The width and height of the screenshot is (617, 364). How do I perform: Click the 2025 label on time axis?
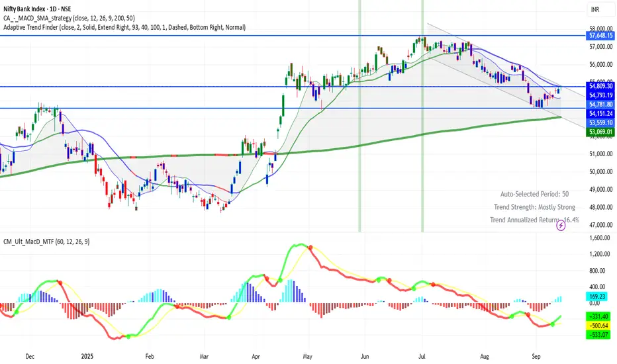click(x=87, y=357)
